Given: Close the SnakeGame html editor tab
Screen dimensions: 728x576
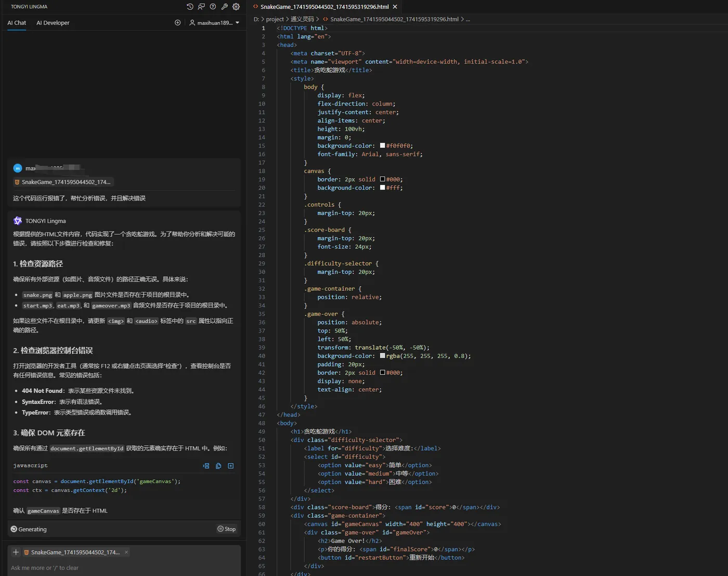Looking at the screenshot, I should 395,7.
